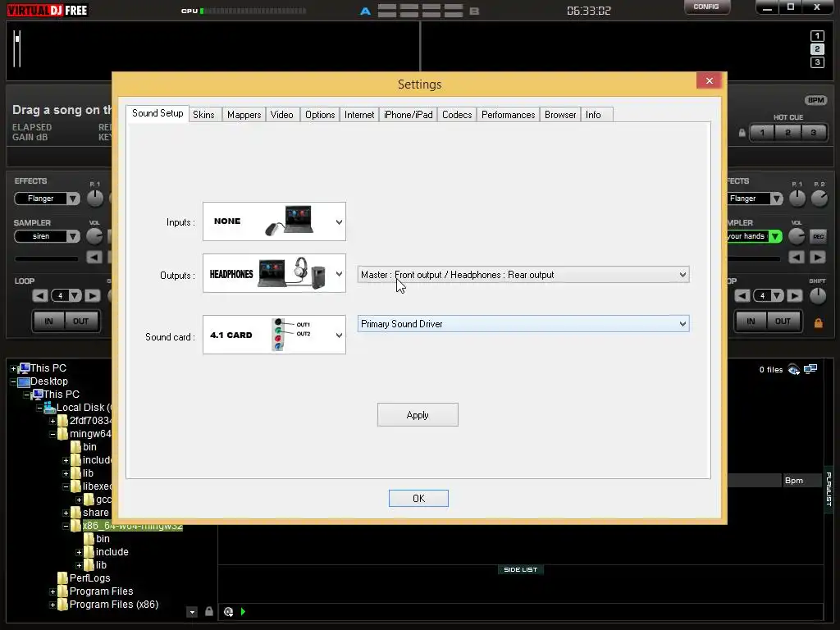
Task: Click the right deck effect P.1 knob
Action: click(x=797, y=199)
